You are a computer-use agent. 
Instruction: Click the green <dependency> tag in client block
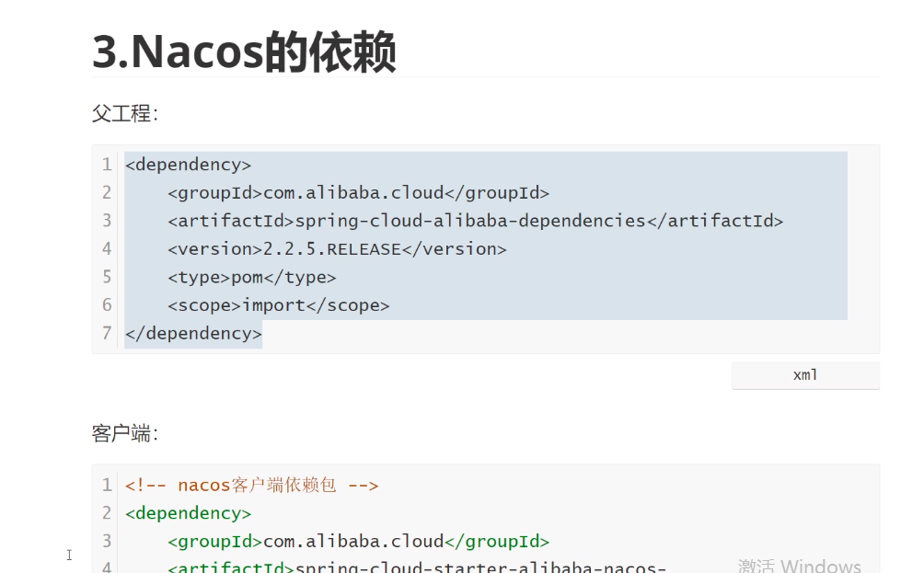pyautogui.click(x=189, y=513)
